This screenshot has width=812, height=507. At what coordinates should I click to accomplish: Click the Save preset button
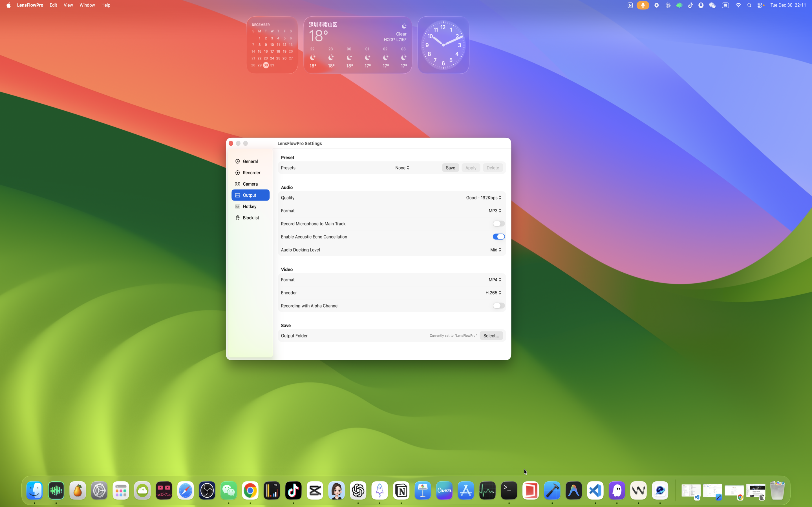click(x=450, y=168)
